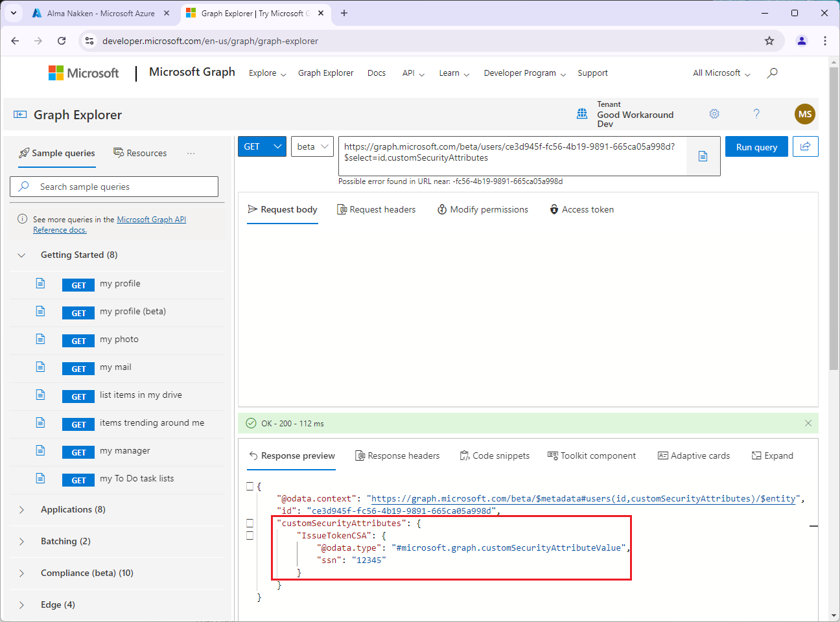Click the Microsoft site search magnifier icon
The height and width of the screenshot is (622, 840).
(772, 73)
